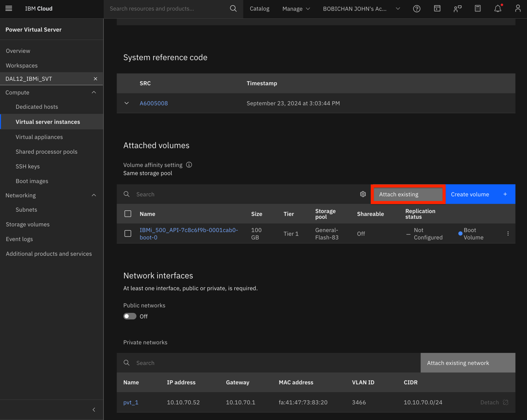The image size is (527, 420).
Task: Launch the IBM Cloud Shell terminal
Action: point(437,8)
